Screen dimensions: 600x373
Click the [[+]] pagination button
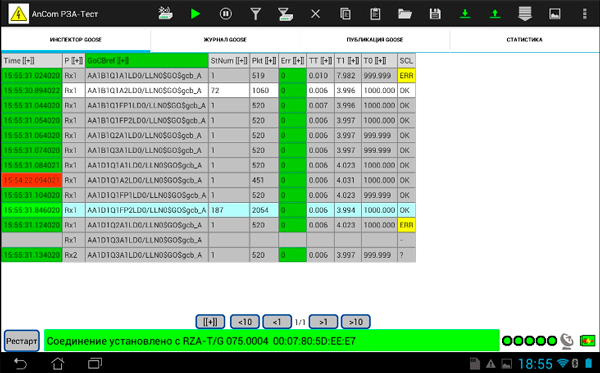pyautogui.click(x=210, y=322)
